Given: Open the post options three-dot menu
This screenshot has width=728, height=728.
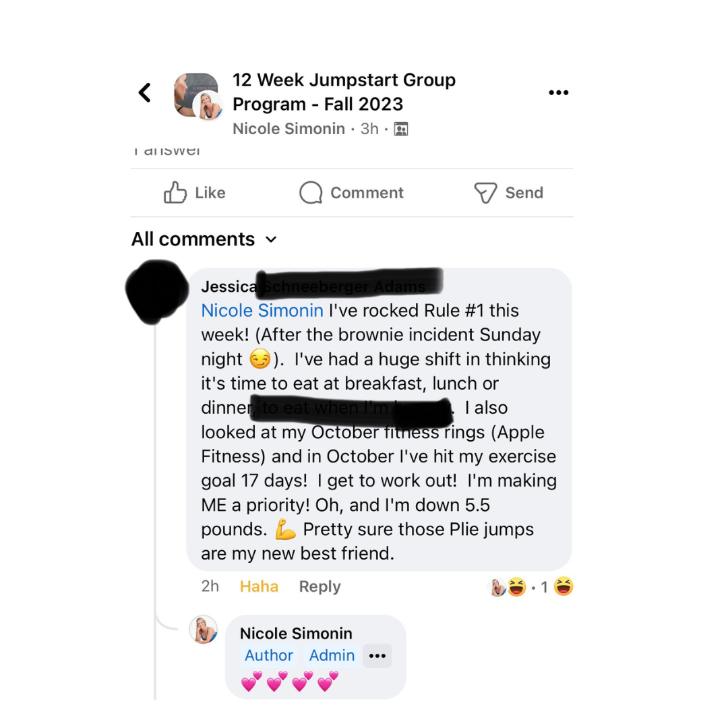Looking at the screenshot, I should 558,93.
